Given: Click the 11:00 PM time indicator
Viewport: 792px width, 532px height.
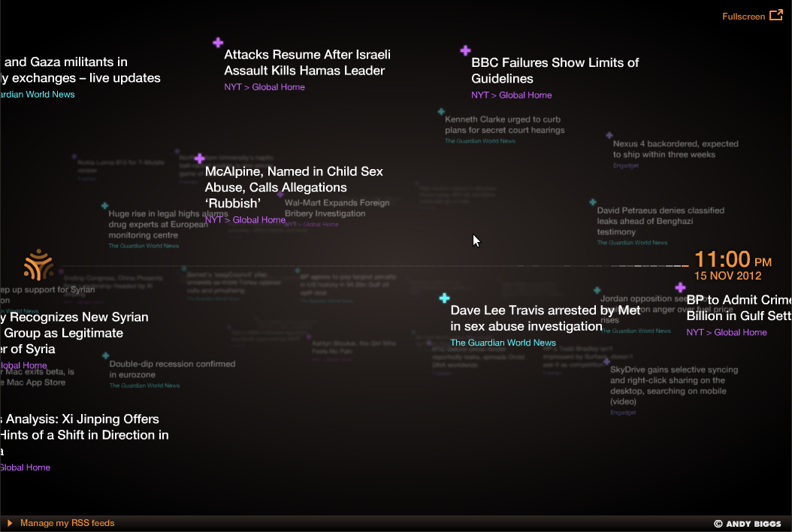Looking at the screenshot, I should point(733,260).
